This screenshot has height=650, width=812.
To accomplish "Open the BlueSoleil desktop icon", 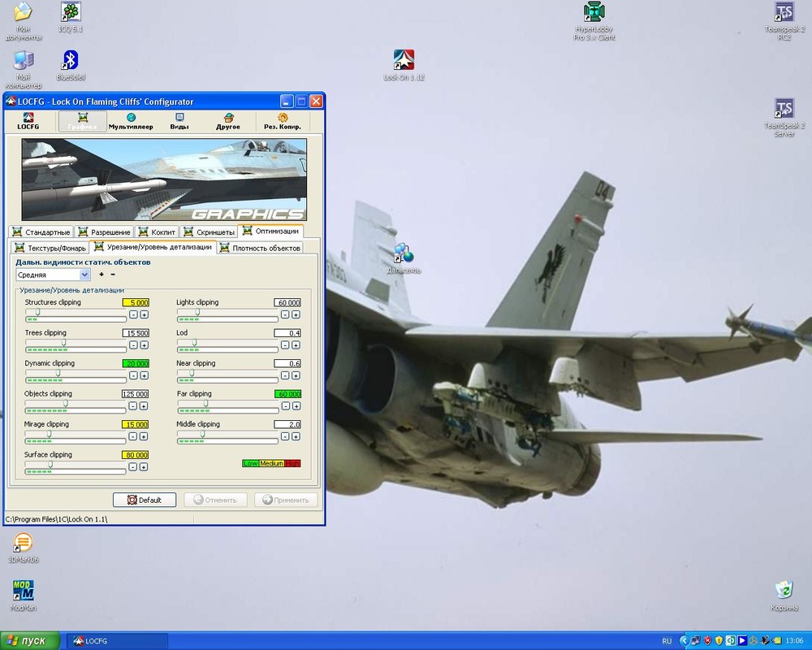I will (71, 61).
